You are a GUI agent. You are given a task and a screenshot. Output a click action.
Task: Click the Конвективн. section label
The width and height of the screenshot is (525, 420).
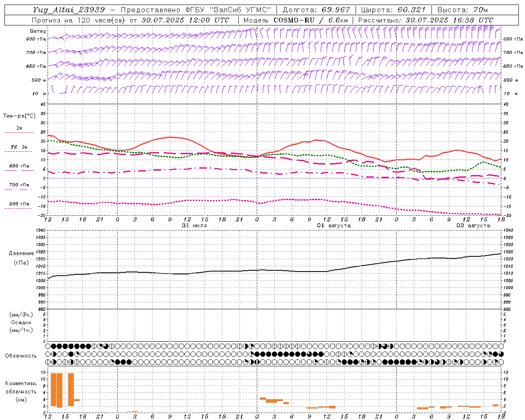(21, 383)
